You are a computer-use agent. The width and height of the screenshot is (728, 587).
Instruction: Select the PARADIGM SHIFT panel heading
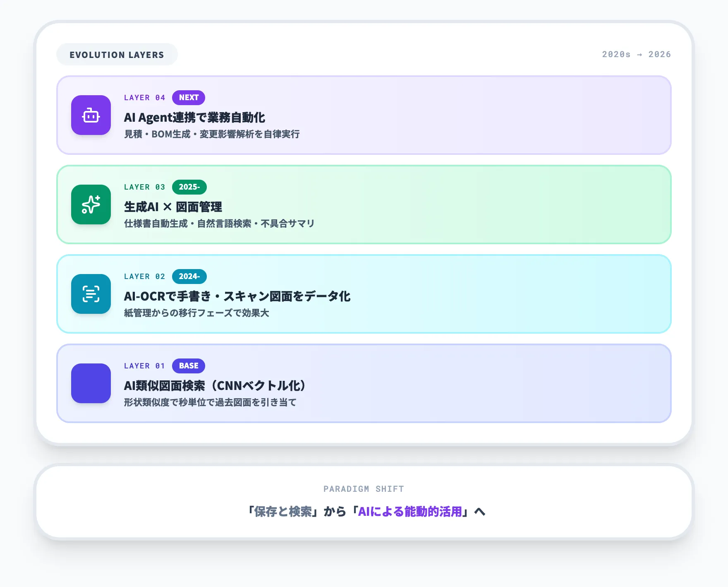[x=364, y=488]
